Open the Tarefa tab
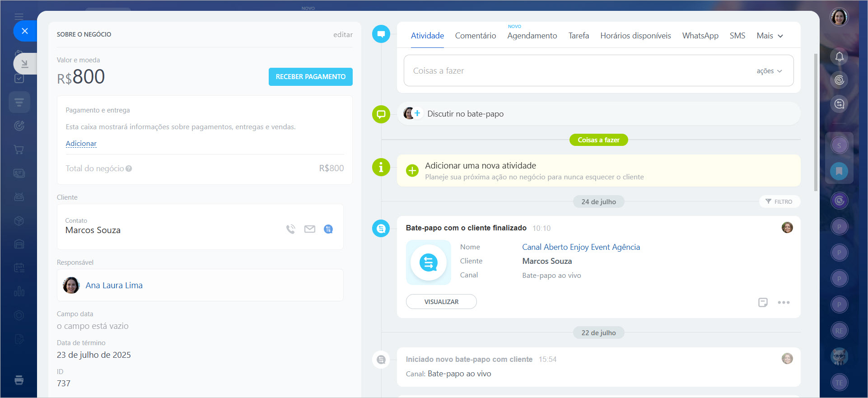This screenshot has width=868, height=398. [x=579, y=36]
